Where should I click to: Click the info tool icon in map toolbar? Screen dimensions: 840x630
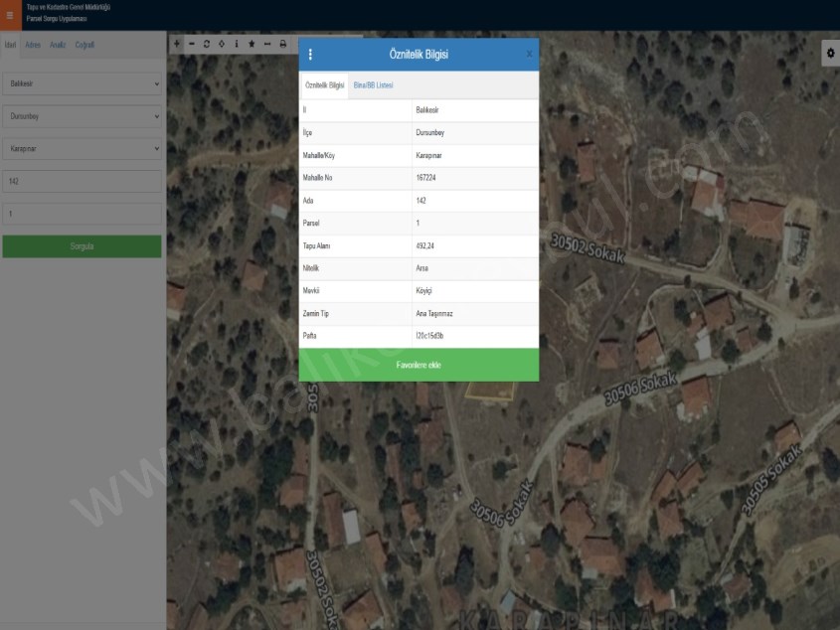(236, 44)
